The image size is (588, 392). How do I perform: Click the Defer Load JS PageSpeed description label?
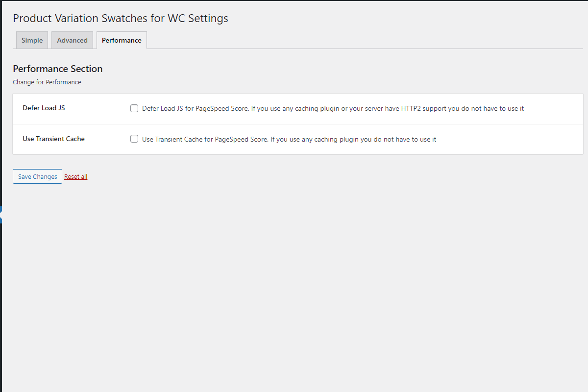click(333, 108)
